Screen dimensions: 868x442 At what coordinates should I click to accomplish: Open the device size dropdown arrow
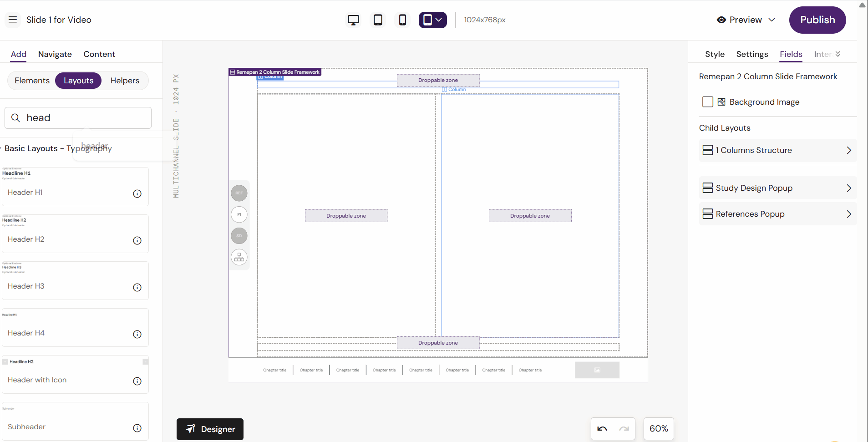pos(438,20)
